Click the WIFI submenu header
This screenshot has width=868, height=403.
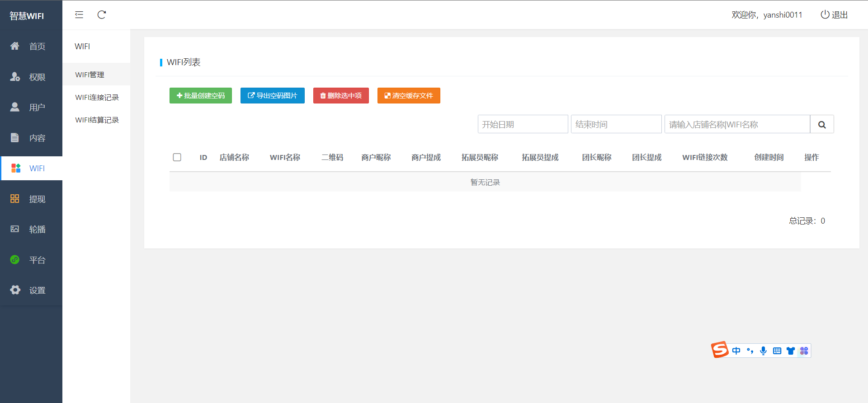(82, 46)
